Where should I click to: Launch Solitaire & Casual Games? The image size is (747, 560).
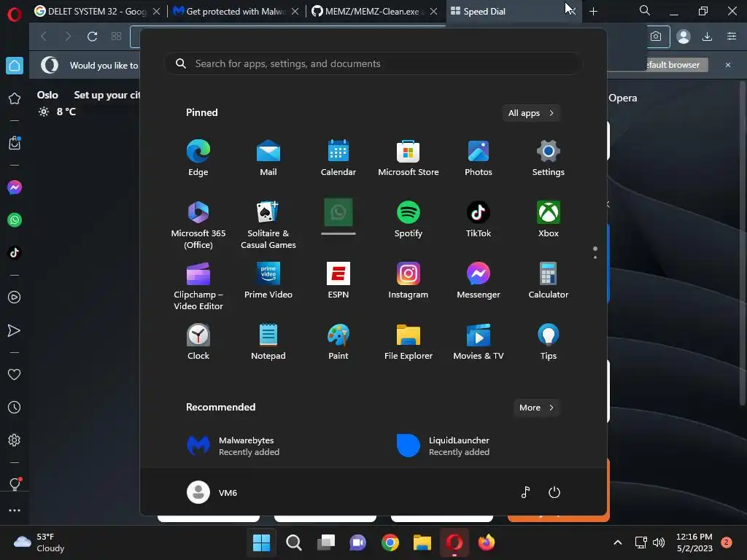tap(268, 225)
